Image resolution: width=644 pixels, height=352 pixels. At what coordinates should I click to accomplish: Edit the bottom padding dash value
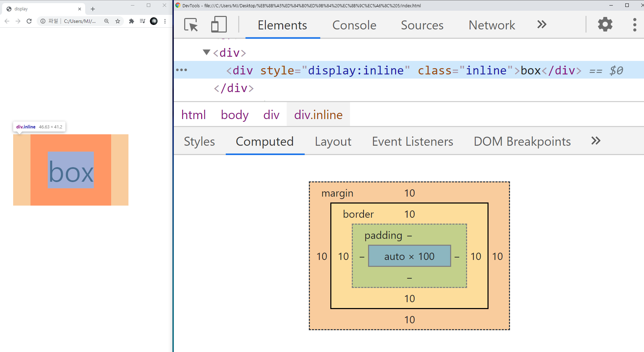[410, 278]
